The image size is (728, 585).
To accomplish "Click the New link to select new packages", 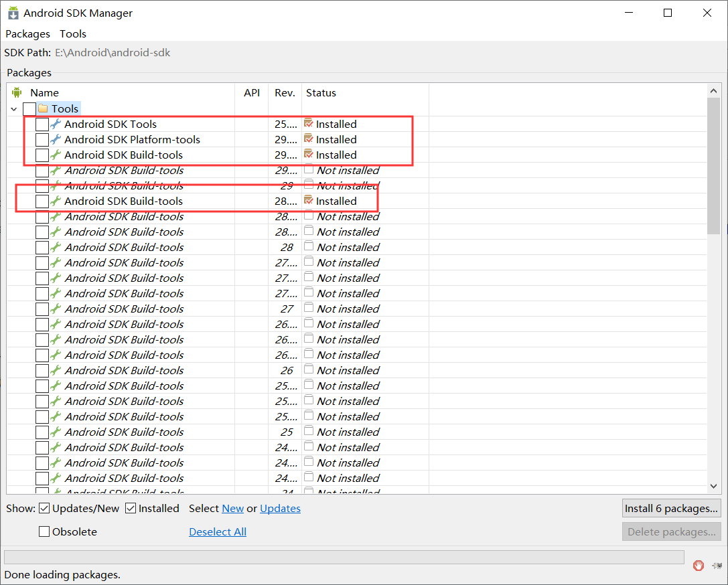I will point(232,509).
